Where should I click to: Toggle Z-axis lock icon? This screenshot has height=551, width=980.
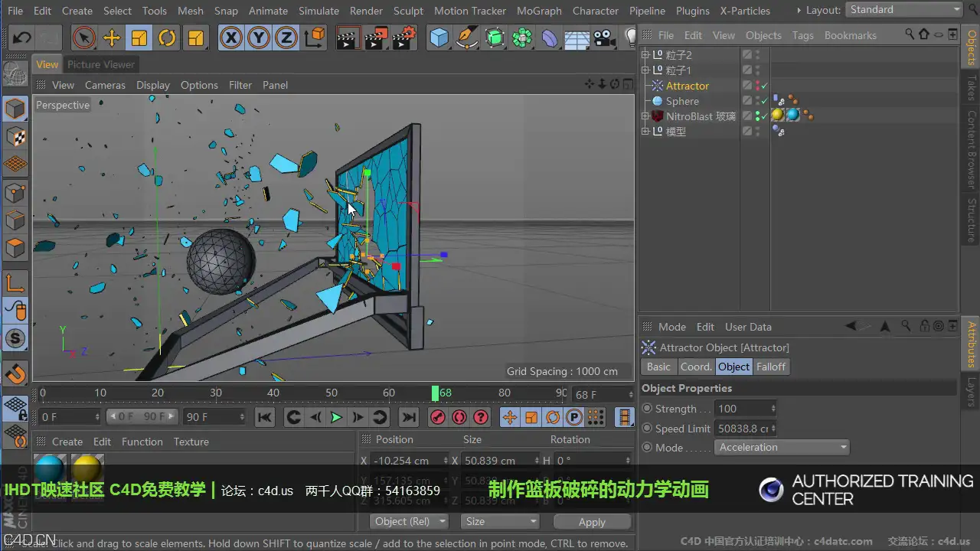[x=286, y=37]
